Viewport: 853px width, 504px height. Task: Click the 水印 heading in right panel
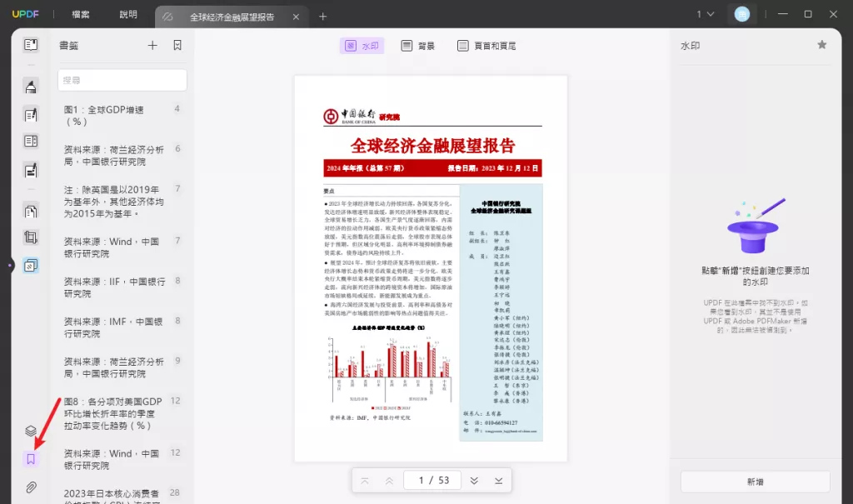point(690,46)
